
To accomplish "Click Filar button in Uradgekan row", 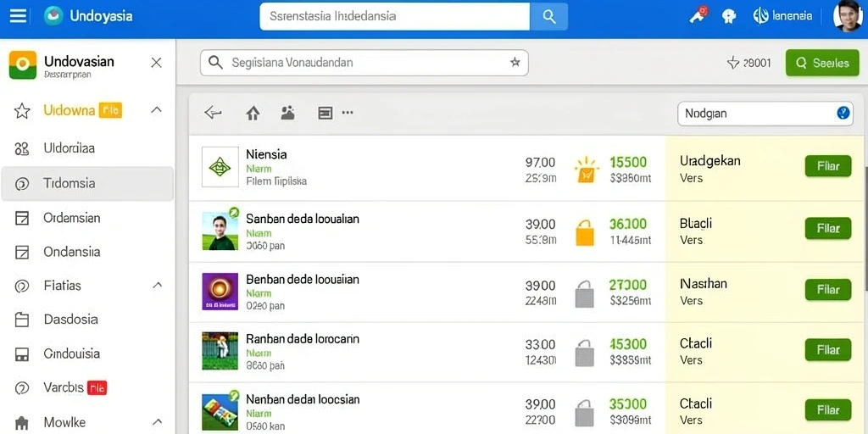I will [827, 166].
